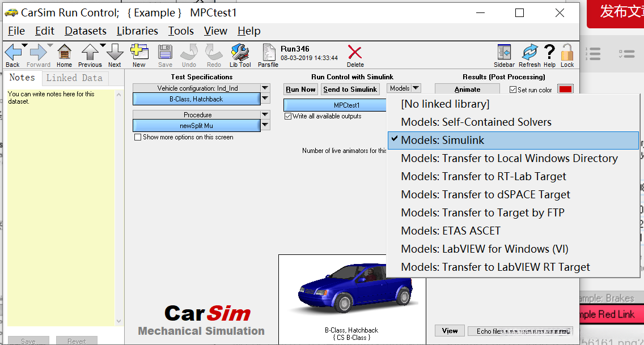Open the Models dropdown button
The width and height of the screenshot is (644, 345).
pyautogui.click(x=404, y=88)
